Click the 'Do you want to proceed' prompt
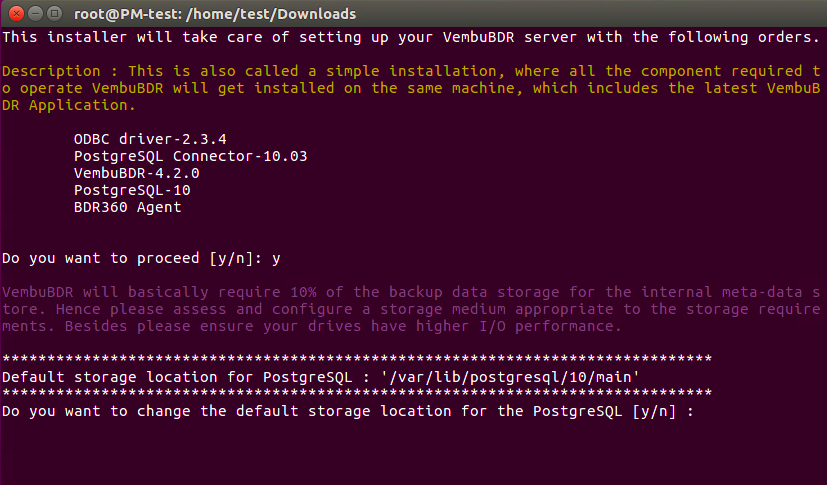 click(x=131, y=258)
